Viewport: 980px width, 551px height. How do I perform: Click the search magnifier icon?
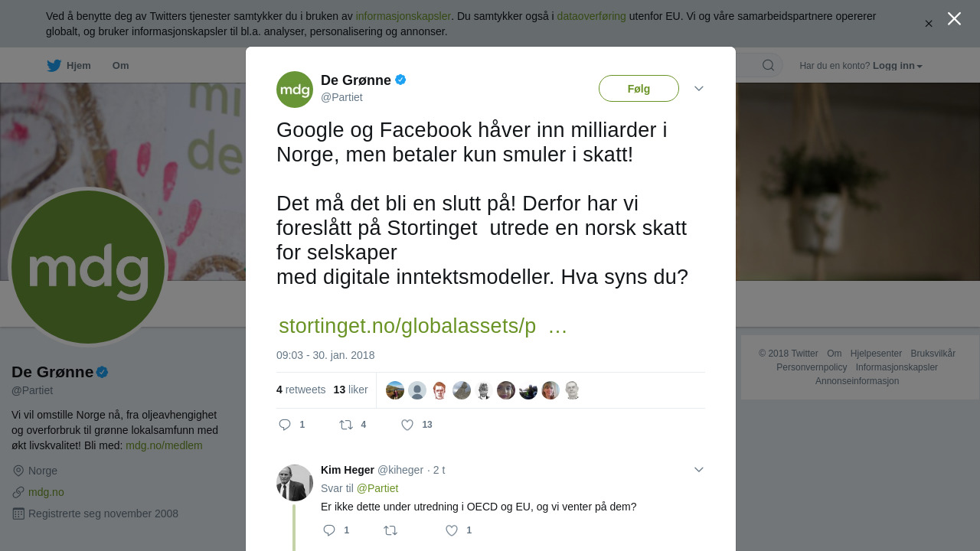(768, 65)
